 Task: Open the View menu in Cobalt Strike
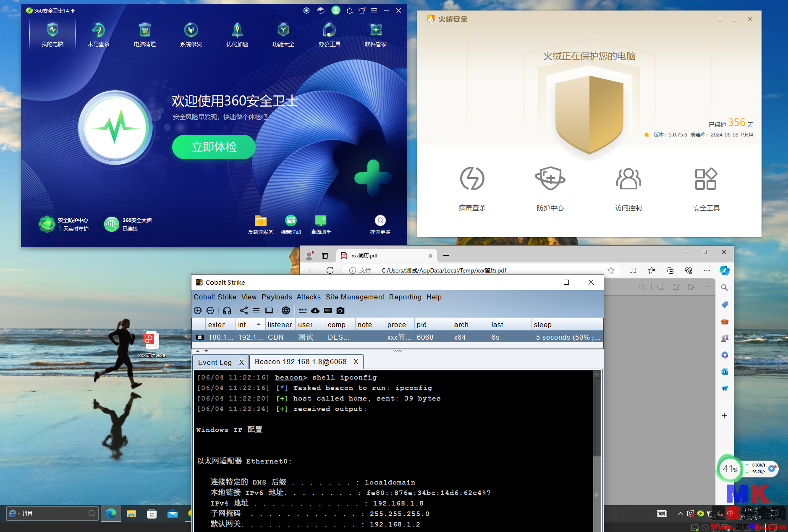(x=249, y=297)
